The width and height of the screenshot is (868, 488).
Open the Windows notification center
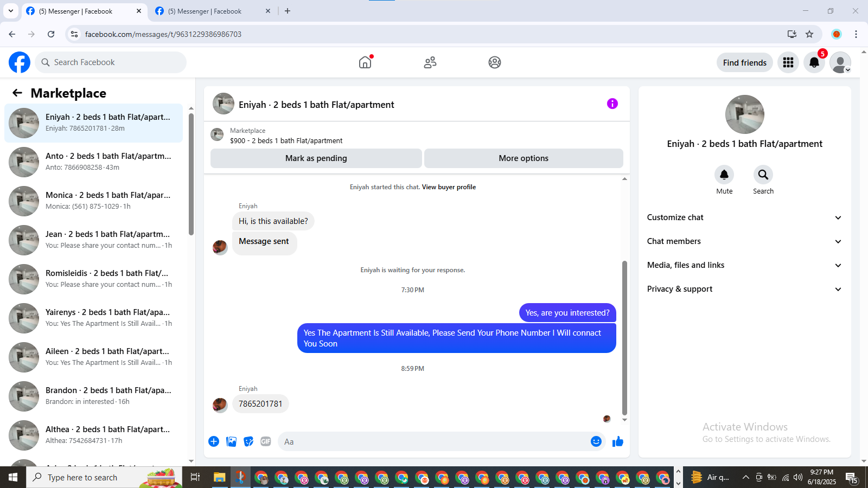click(x=852, y=477)
